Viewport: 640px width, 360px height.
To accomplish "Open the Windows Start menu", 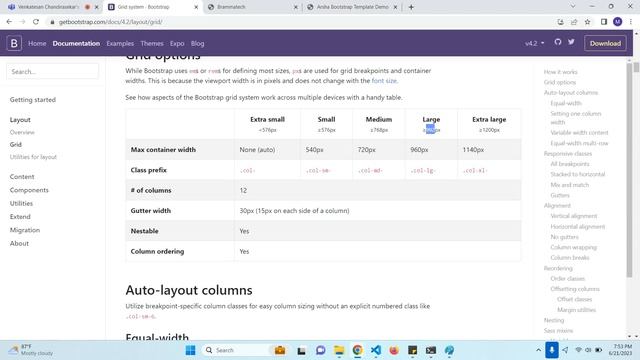I will tap(190, 350).
